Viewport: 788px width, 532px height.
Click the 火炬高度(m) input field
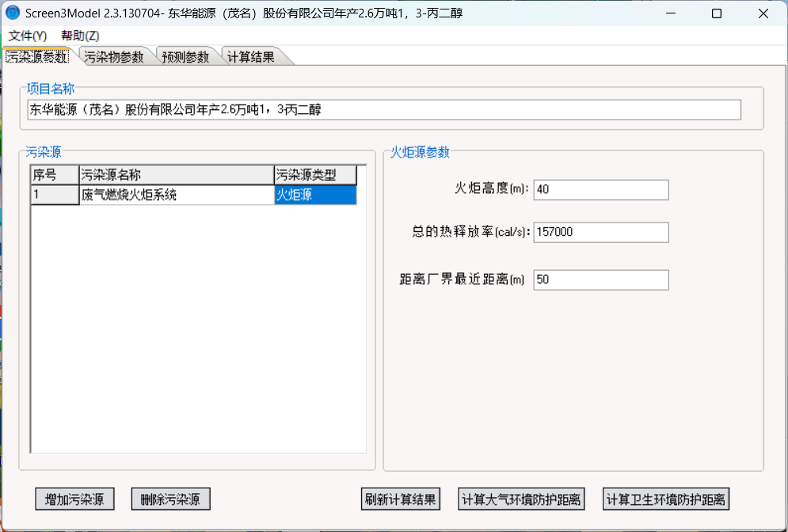point(601,189)
